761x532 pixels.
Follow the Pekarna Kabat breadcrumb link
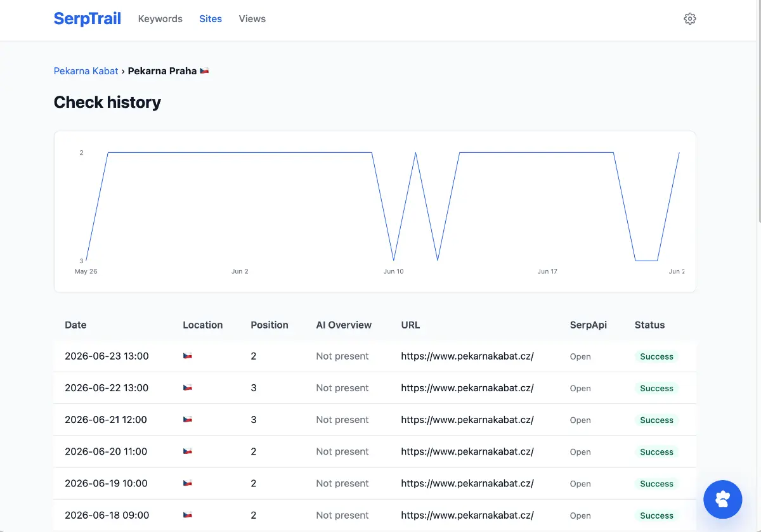coord(86,71)
